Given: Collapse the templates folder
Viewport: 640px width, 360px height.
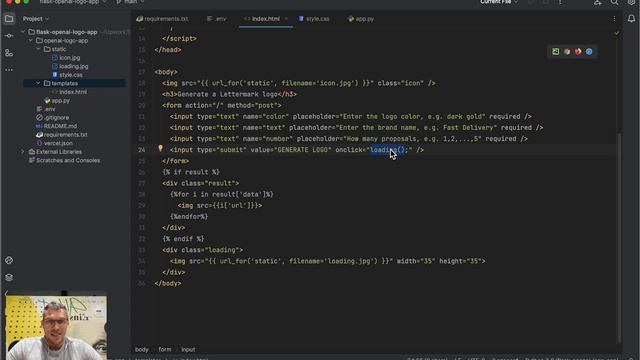Looking at the screenshot, I should pyautogui.click(x=38, y=83).
